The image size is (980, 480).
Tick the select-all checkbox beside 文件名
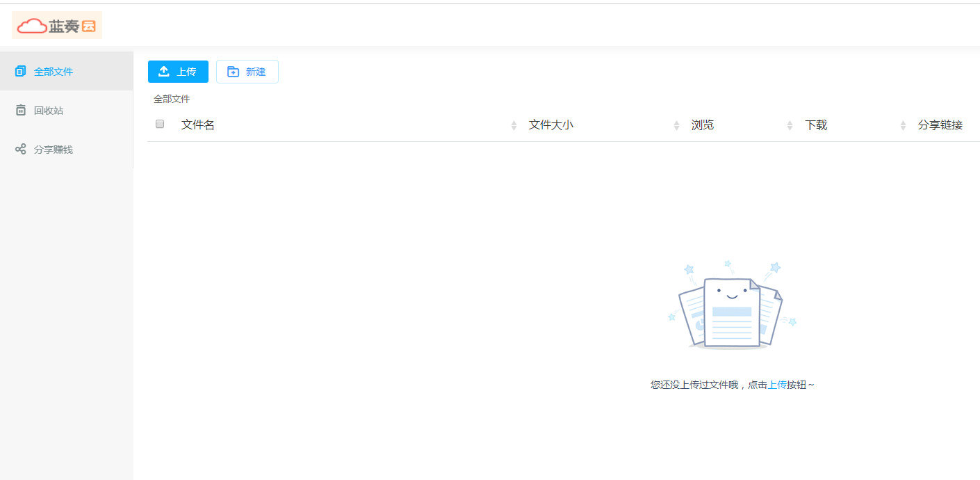tap(160, 124)
